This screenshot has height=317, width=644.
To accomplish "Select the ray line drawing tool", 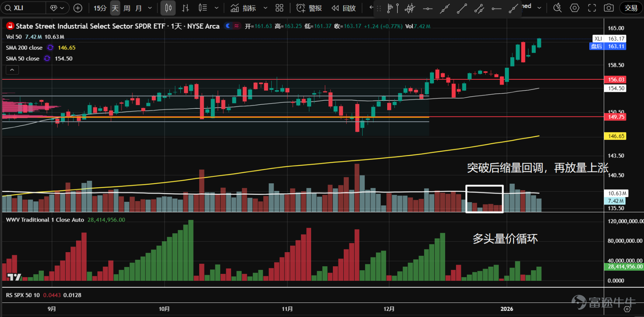I will [513, 8].
